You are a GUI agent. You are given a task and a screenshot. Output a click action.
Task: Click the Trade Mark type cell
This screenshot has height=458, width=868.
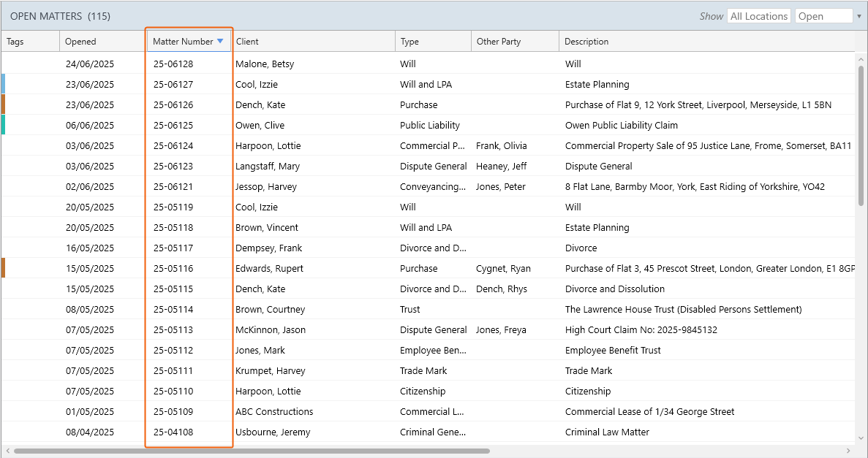pyautogui.click(x=423, y=370)
